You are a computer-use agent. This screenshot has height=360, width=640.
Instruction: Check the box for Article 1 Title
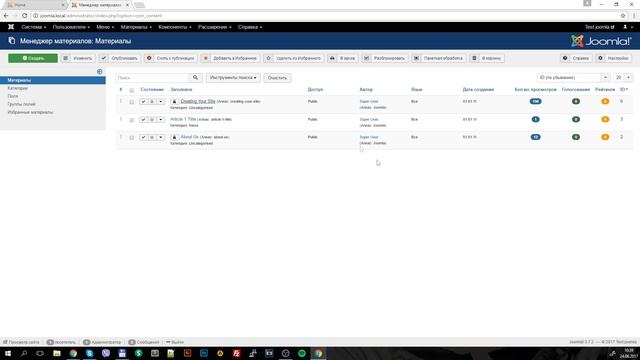tap(131, 120)
